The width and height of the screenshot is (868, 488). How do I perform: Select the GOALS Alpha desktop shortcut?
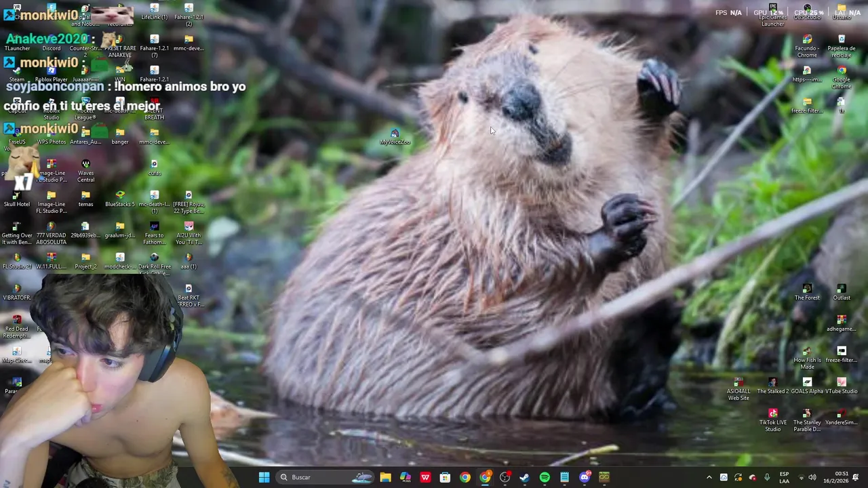pyautogui.click(x=807, y=386)
